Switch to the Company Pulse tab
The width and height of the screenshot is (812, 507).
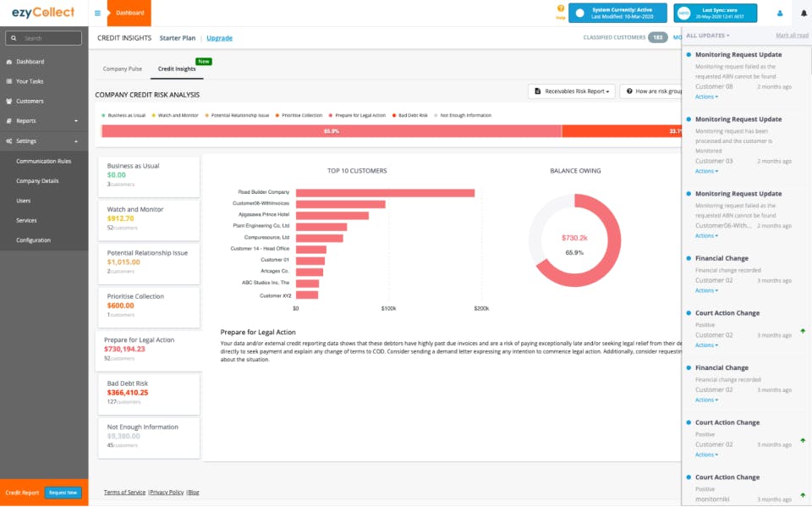pos(122,69)
